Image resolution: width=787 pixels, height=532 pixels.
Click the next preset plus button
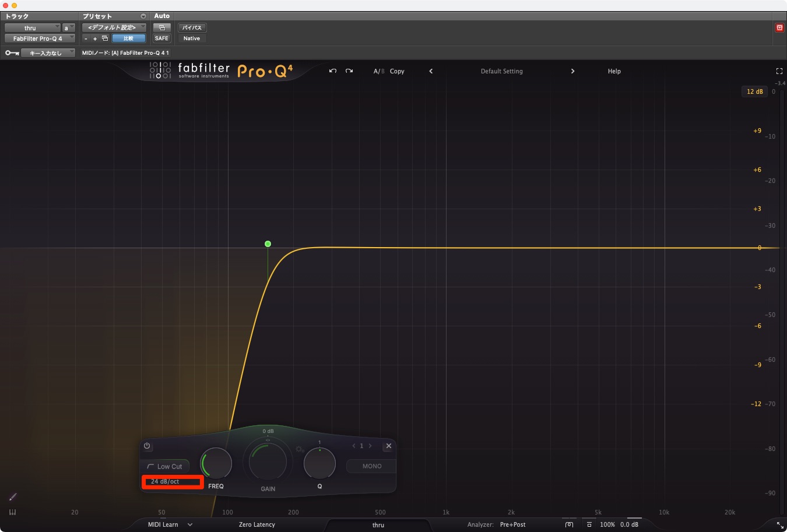tap(95, 38)
